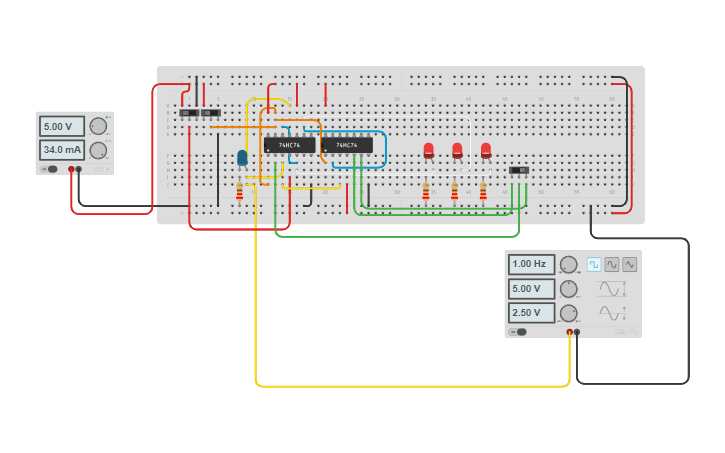Select triangle wave on function generator
The image size is (725, 453).
pyautogui.click(x=629, y=264)
